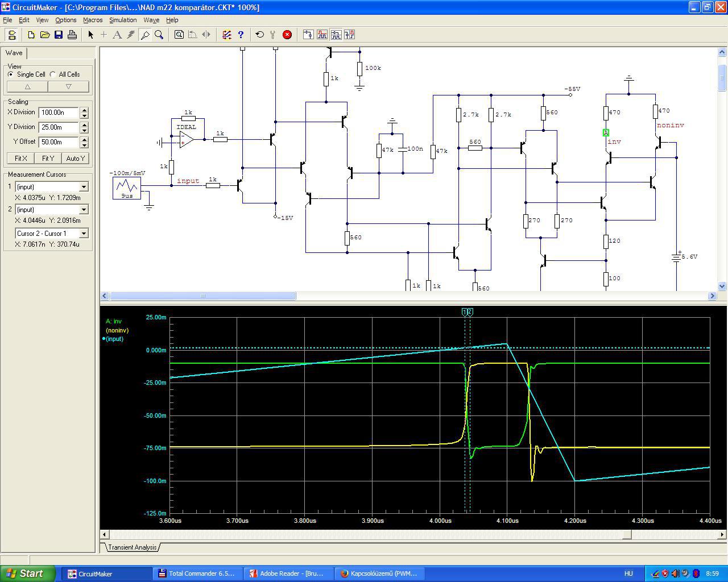Select the Single Cell radio button
Screen dimensions: 728x582
pos(11,74)
